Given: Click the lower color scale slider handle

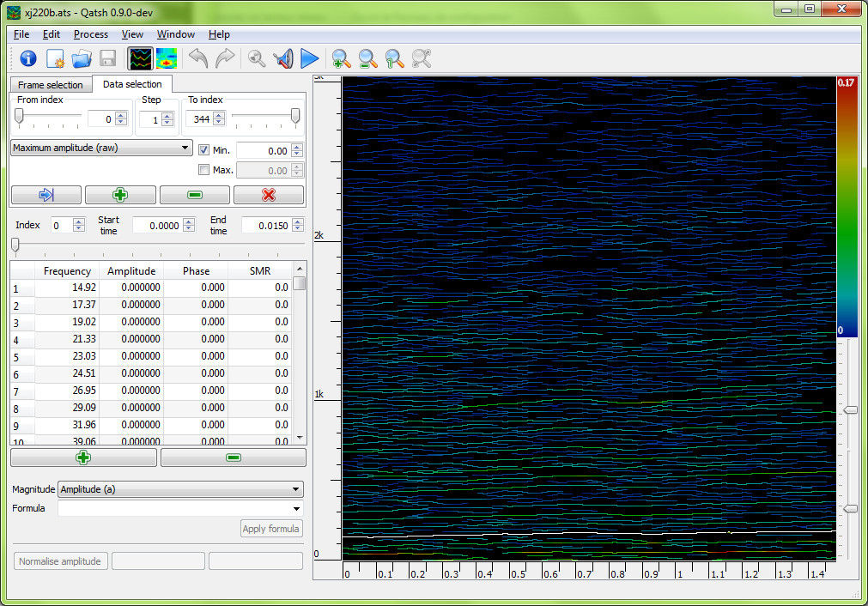Looking at the screenshot, I should (x=850, y=509).
